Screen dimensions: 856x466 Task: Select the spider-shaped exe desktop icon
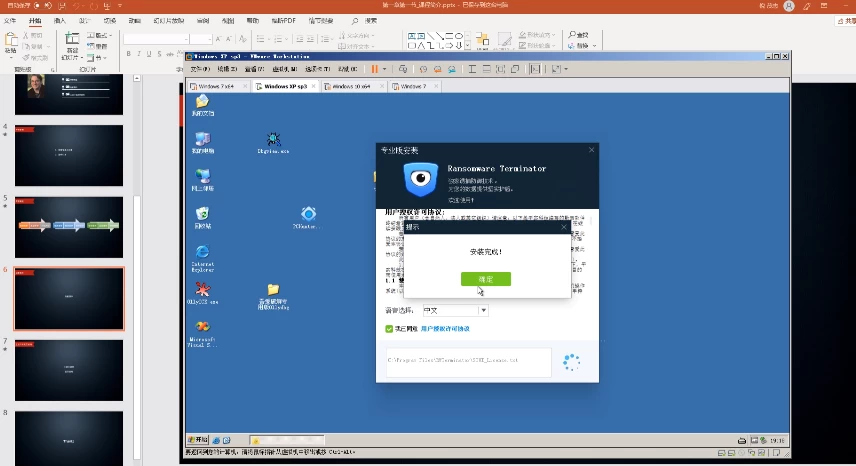273,139
